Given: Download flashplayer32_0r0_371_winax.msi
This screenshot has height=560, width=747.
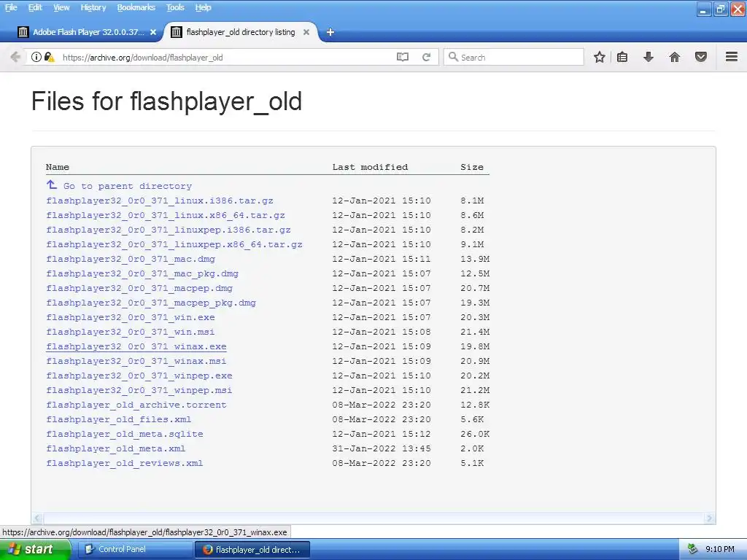Looking at the screenshot, I should pos(136,361).
